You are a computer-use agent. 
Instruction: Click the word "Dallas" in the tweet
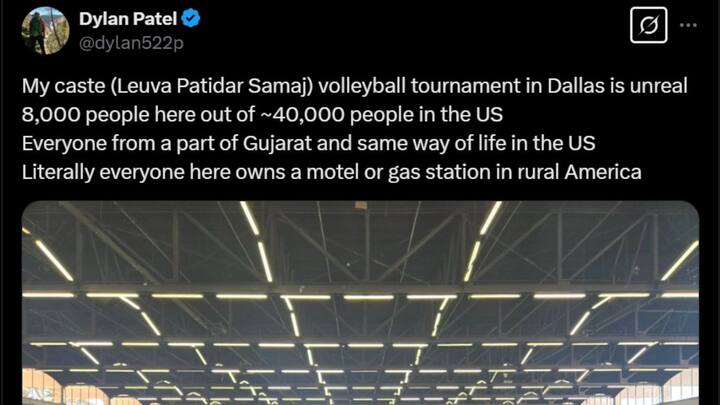[x=576, y=86]
